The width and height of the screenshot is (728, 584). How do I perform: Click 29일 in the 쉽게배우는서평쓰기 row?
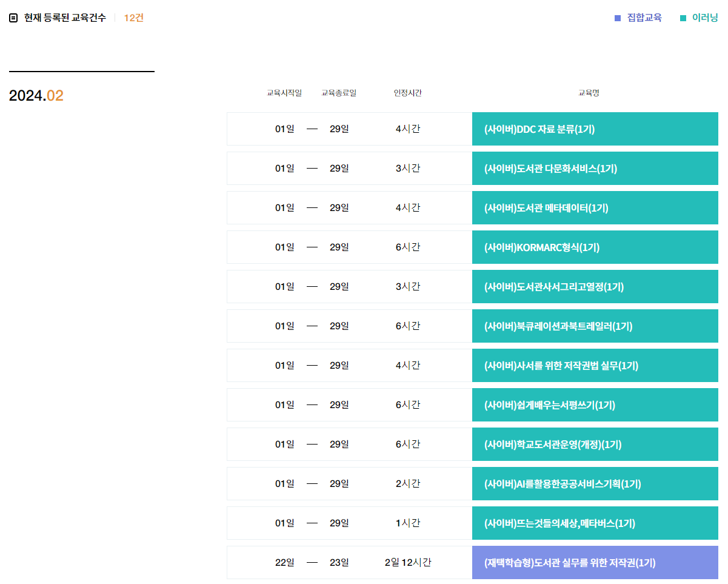[339, 405]
